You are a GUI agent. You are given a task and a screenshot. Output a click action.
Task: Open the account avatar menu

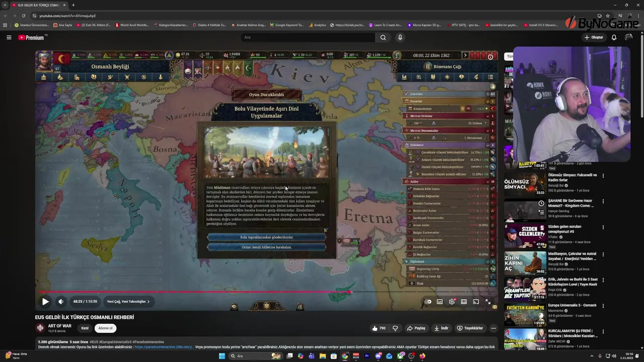628,37
